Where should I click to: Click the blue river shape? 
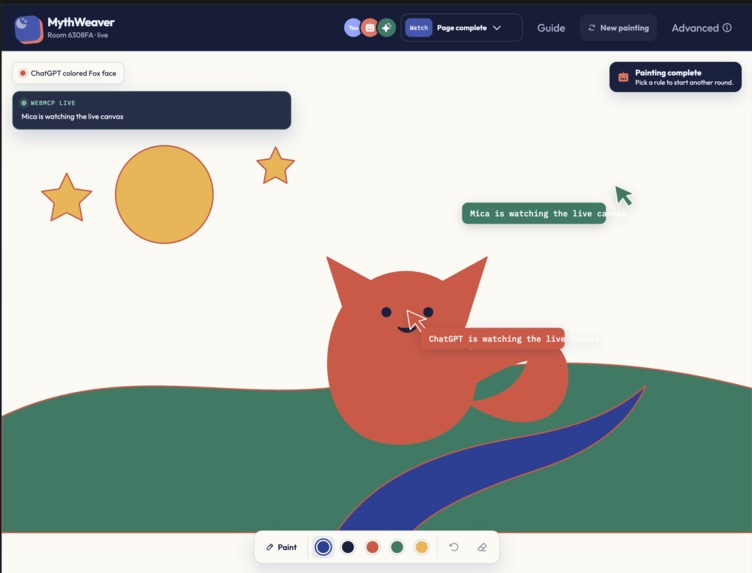(480, 468)
